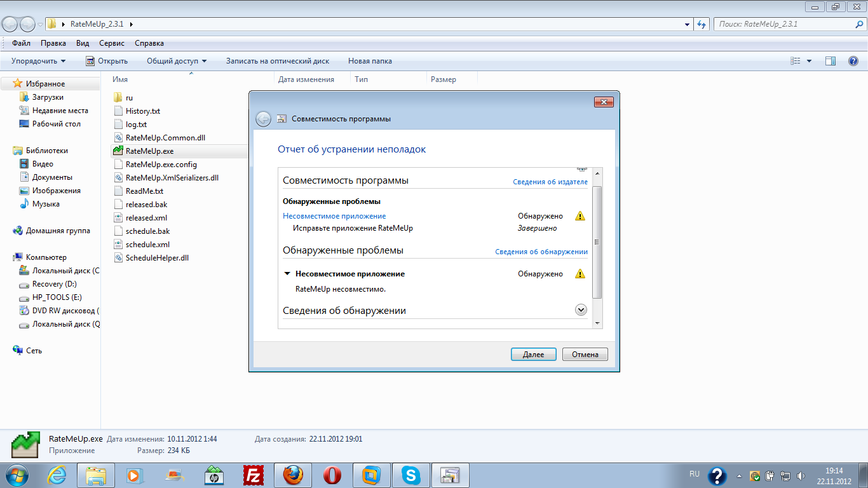Go back in the compatibility wizard
Screen dimensions: 868x488
263,119
